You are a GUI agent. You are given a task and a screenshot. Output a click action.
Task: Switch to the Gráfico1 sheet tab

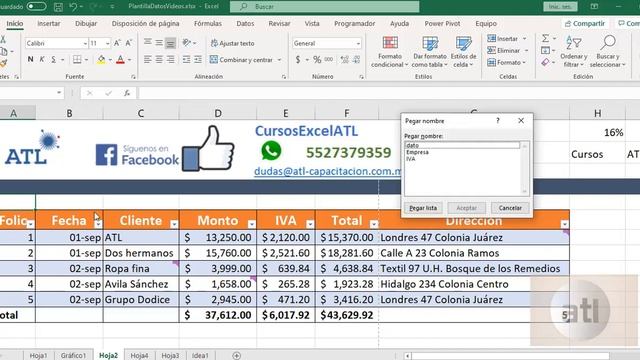tap(73, 356)
